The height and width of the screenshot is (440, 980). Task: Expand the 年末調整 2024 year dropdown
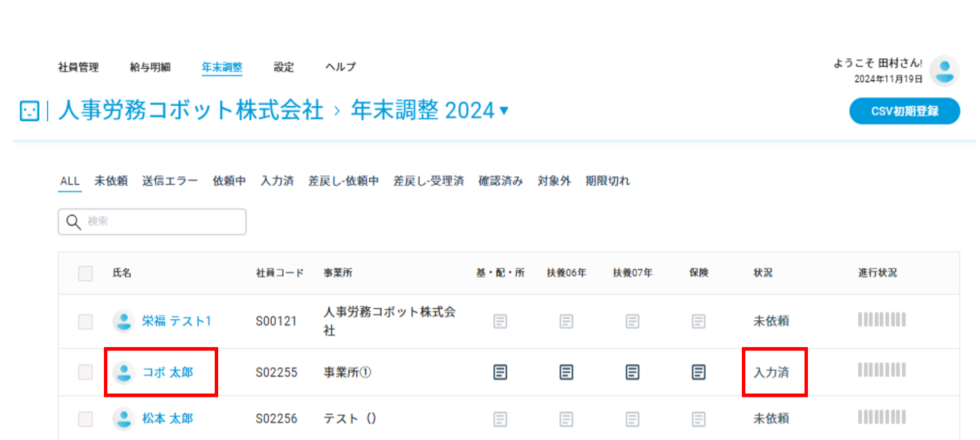[504, 111]
